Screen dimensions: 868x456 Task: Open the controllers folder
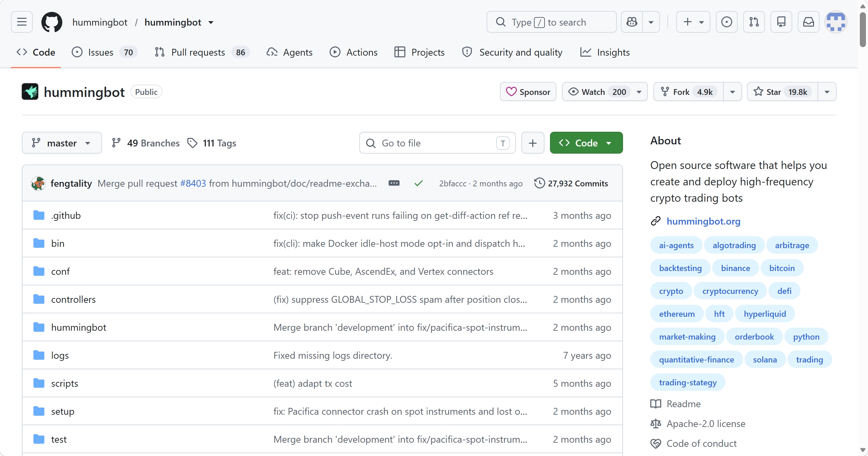[x=73, y=299]
